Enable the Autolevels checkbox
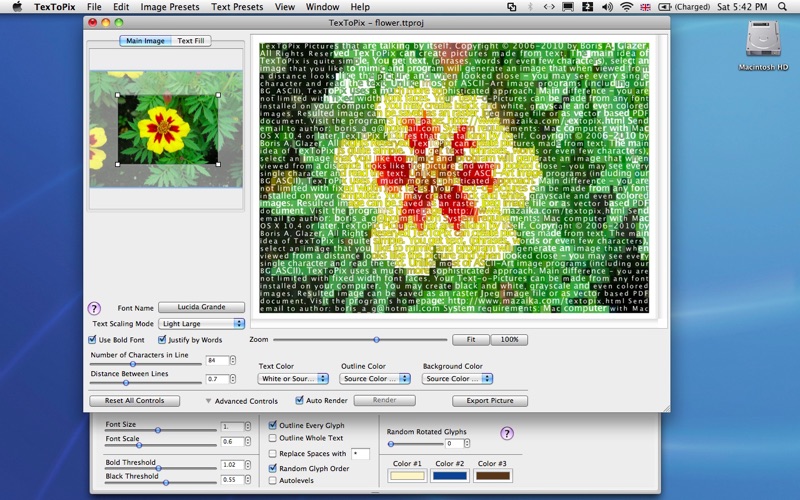 coord(273,481)
